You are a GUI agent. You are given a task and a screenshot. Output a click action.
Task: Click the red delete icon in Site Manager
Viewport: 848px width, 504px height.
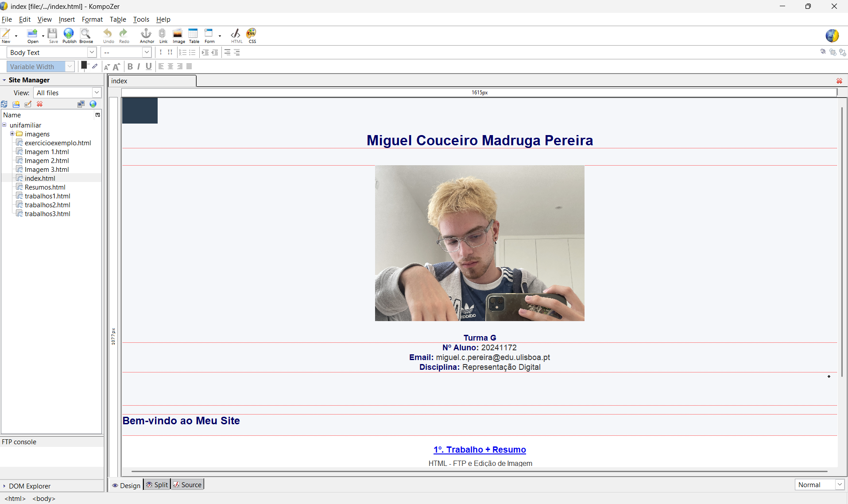coord(40,104)
